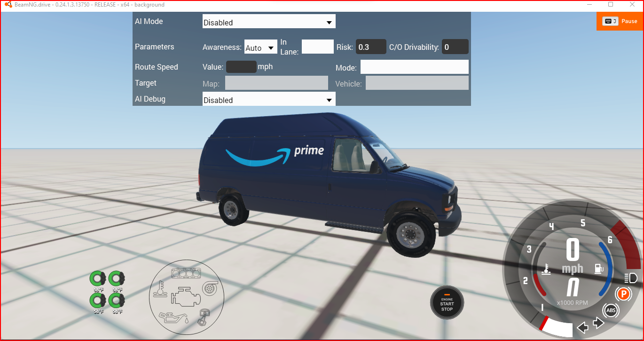The width and height of the screenshot is (644, 341).
Task: Click the headlight indicator icon
Action: point(631,278)
